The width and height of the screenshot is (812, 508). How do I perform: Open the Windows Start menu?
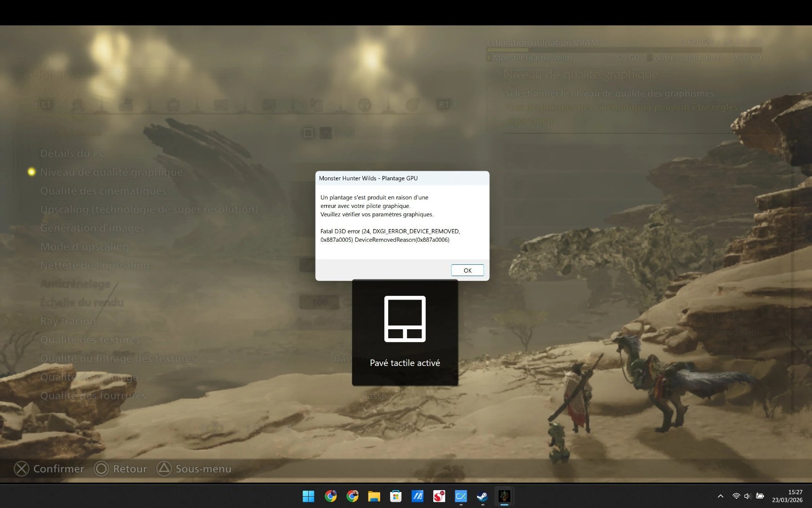pos(308,496)
